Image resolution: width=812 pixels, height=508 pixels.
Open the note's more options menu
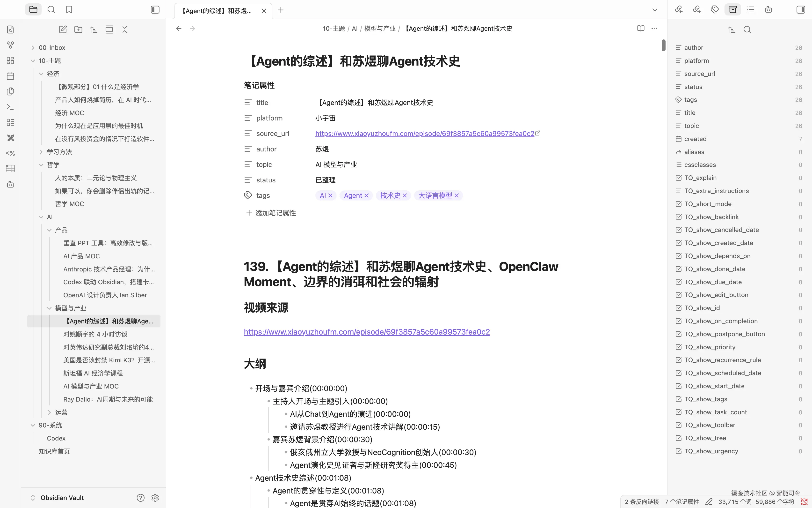[x=654, y=29]
